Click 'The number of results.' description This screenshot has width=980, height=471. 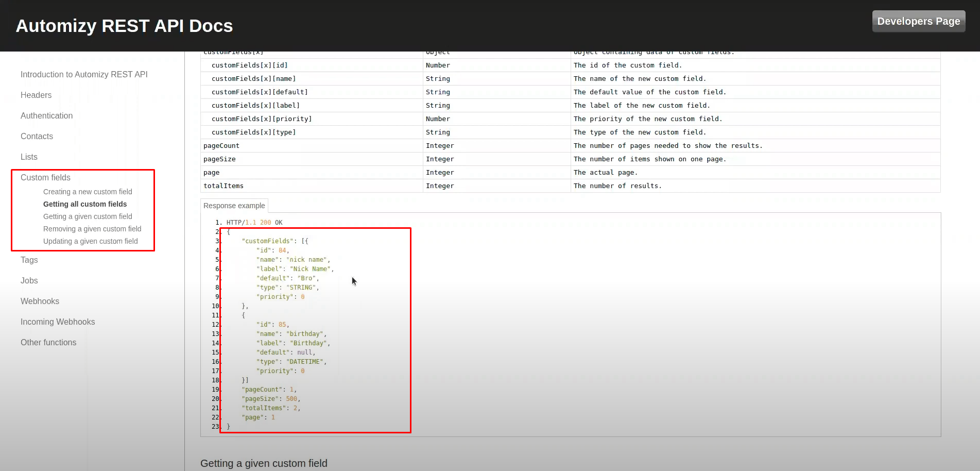click(x=617, y=186)
